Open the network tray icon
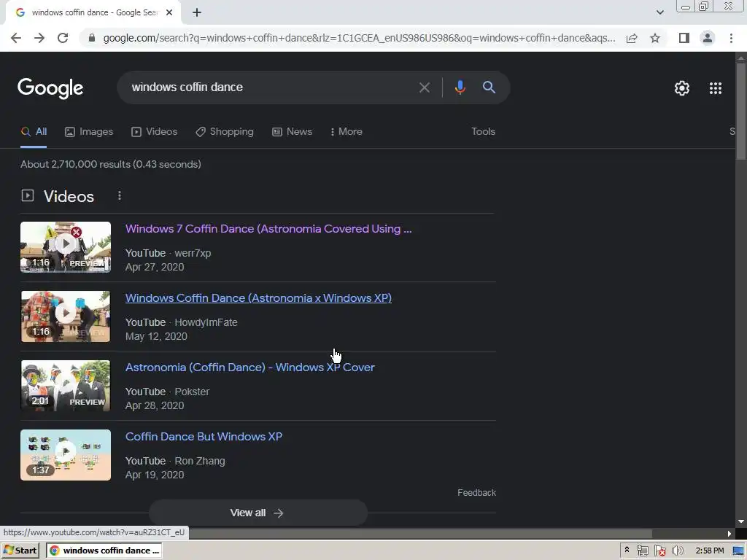747x560 pixels. pyautogui.click(x=642, y=551)
